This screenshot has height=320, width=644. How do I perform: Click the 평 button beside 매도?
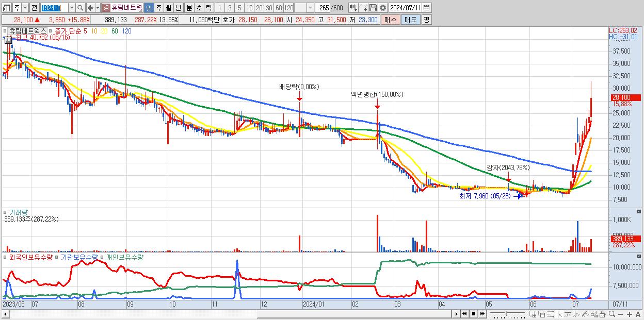tap(426, 20)
